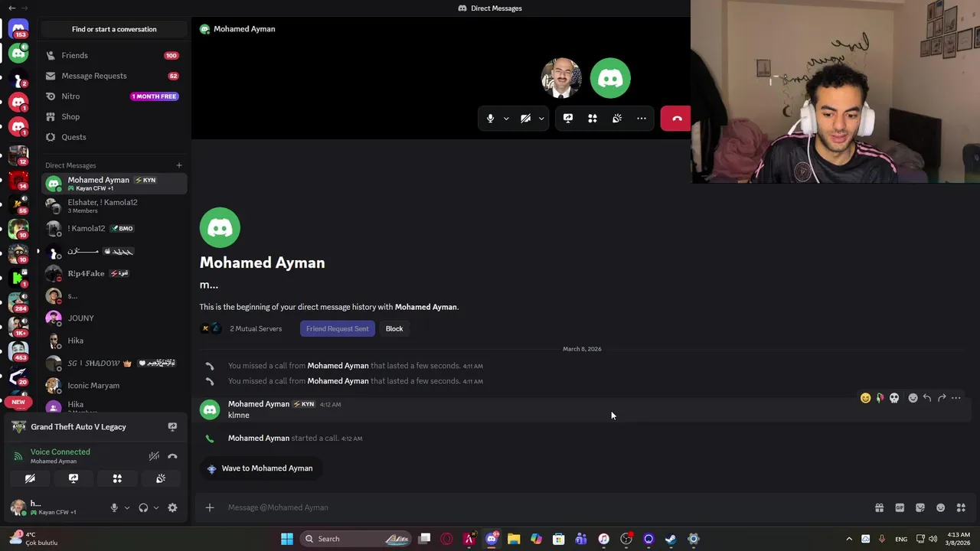Open Windows Start menu
980x551 pixels.
(x=287, y=539)
